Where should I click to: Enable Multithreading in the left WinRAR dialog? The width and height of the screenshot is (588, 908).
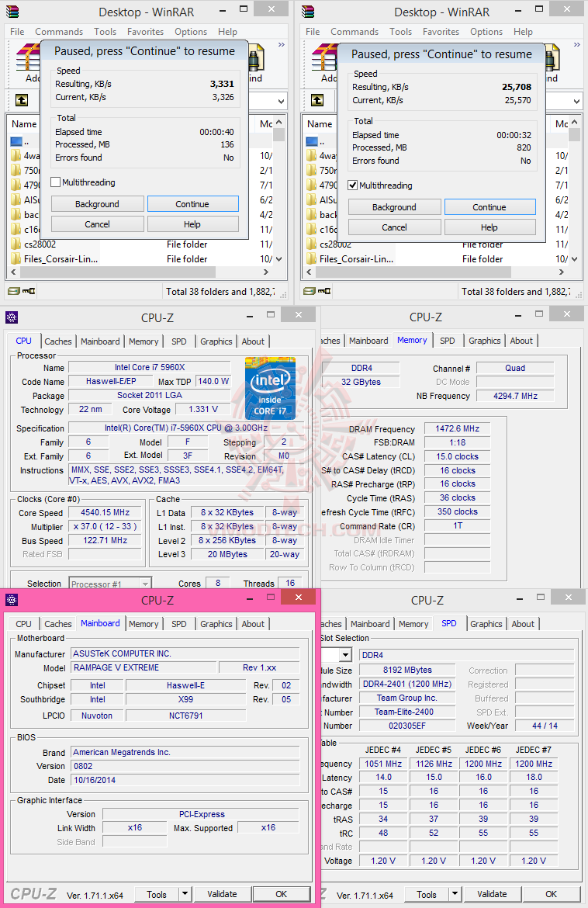pyautogui.click(x=56, y=182)
